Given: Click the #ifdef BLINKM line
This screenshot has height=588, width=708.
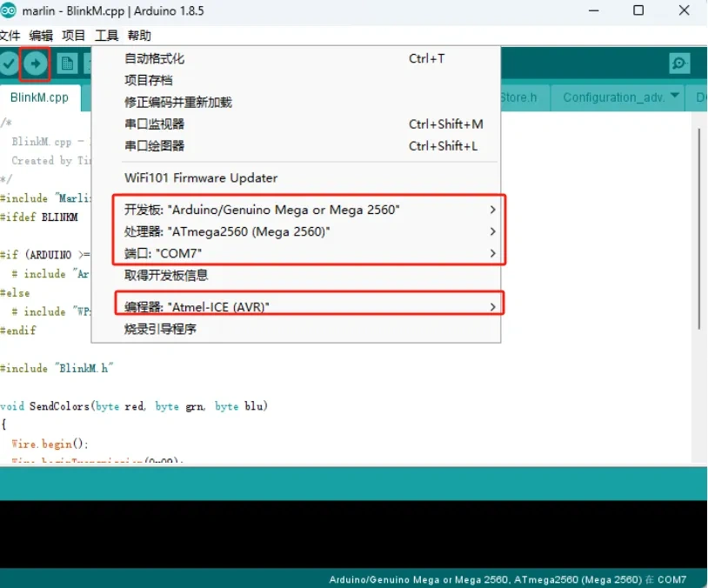Looking at the screenshot, I should (x=39, y=217).
